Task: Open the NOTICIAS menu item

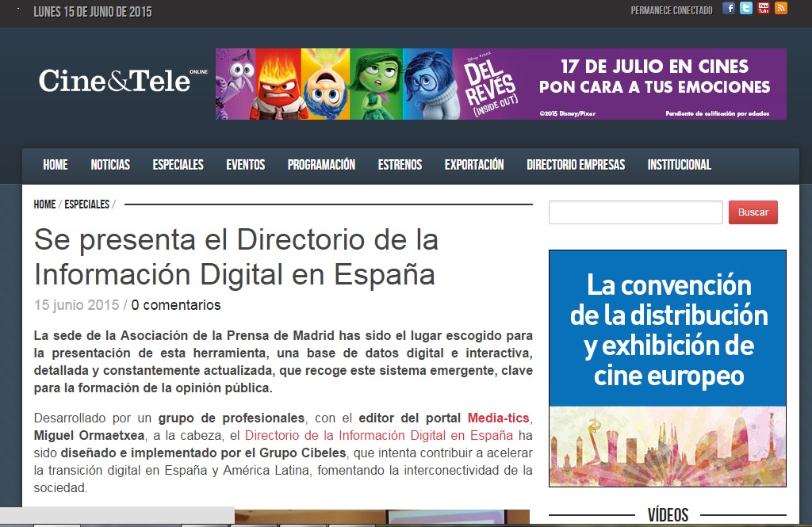Action: click(x=110, y=165)
